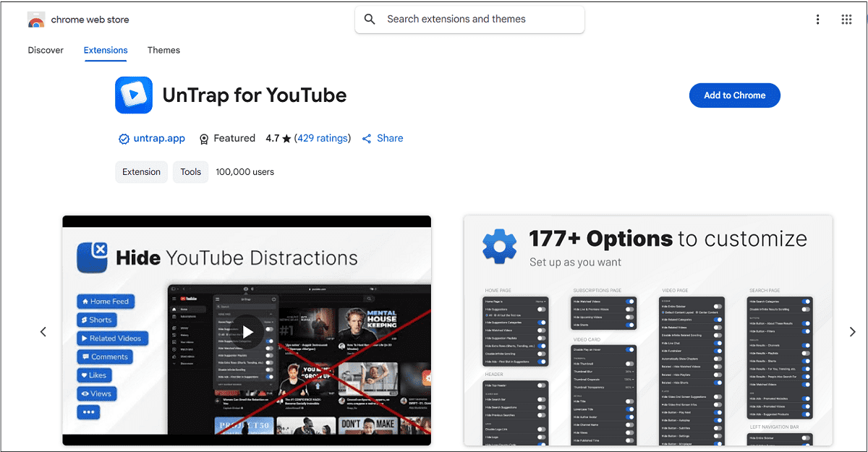
Task: Click the Chrome Web Store rainbow logo
Action: pos(36,20)
